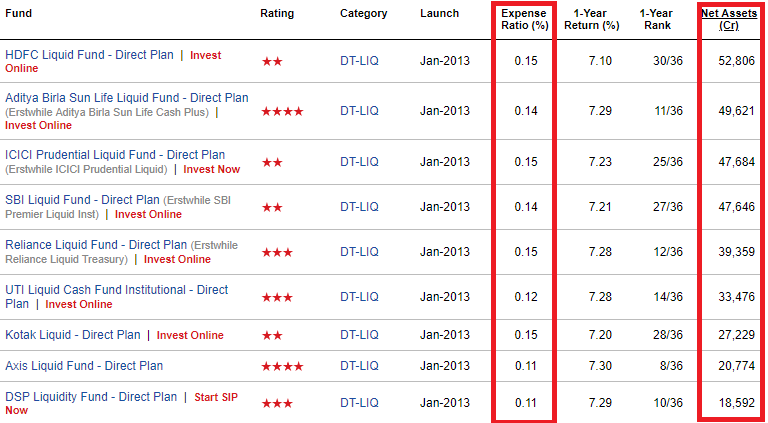The height and width of the screenshot is (423, 768).
Task: Open DT-LIQ category in Kotak Liquid row
Action: (x=360, y=335)
